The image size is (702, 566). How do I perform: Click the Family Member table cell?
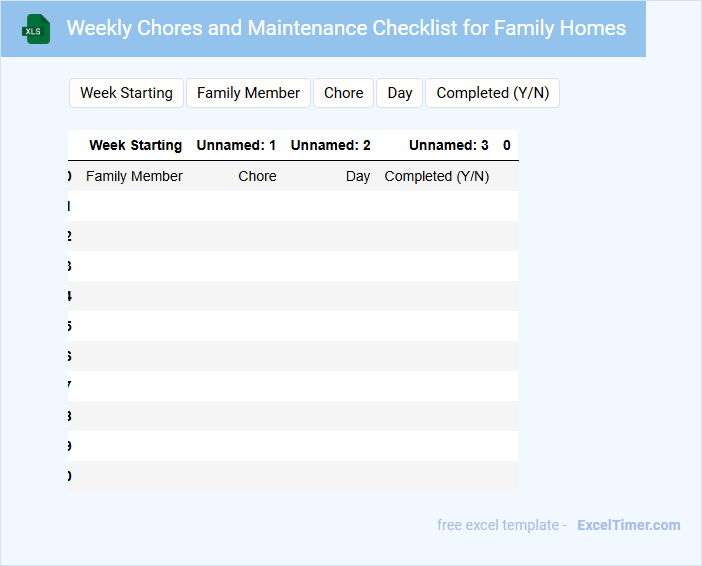point(134,176)
